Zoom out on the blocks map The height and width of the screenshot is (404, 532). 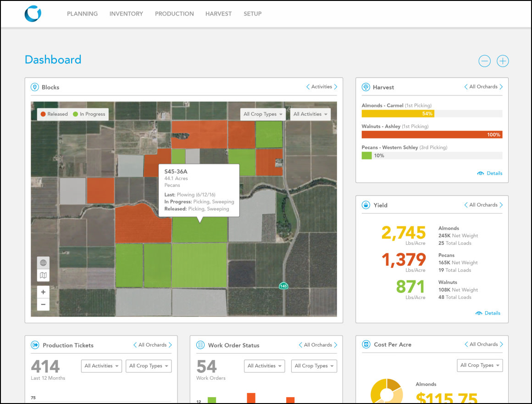[x=43, y=304]
